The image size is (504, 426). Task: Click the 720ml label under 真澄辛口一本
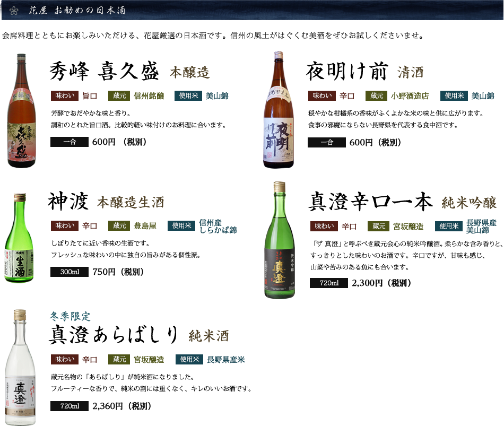pos(329,283)
